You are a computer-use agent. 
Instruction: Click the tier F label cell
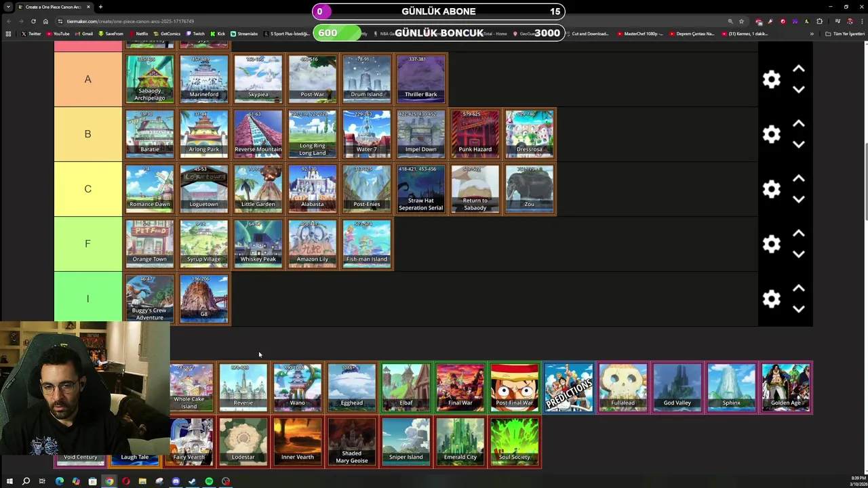pos(87,244)
